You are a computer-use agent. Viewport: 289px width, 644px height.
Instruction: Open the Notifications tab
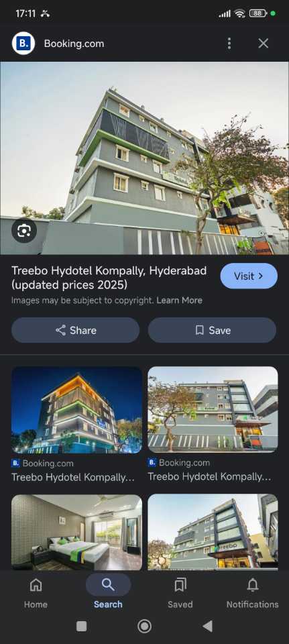[x=253, y=592]
